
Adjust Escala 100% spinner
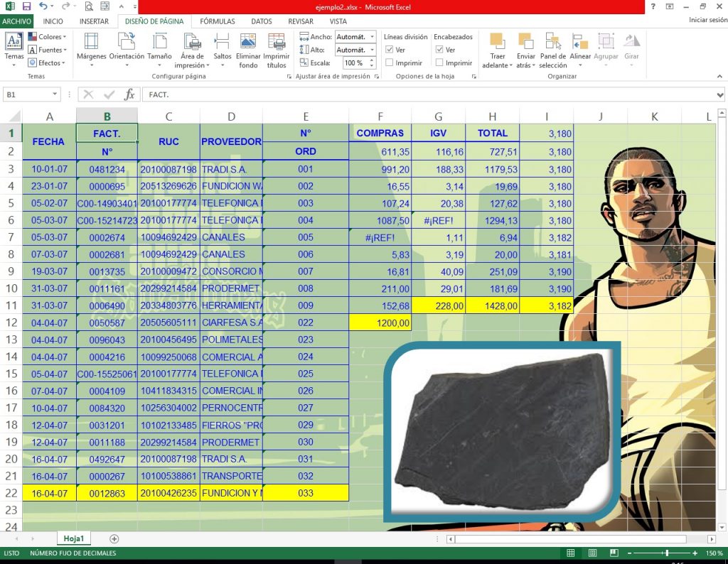tap(372, 63)
